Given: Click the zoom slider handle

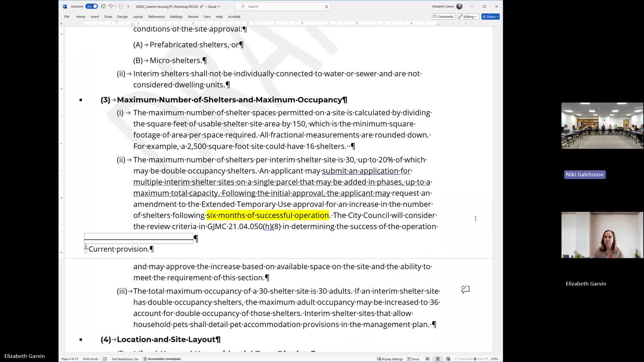Looking at the screenshot, I should pyautogui.click(x=475, y=359).
